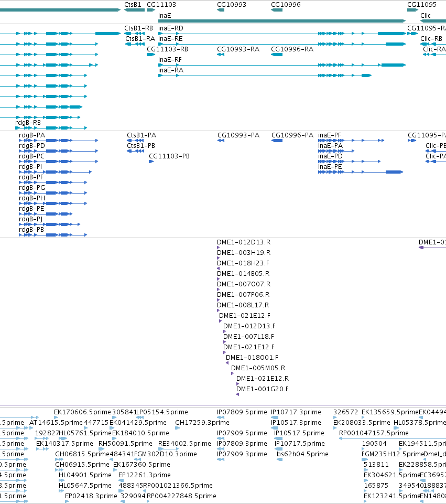Select EST RE34002.5prime
This screenshot has width=446, height=504.
pos(168,449)
